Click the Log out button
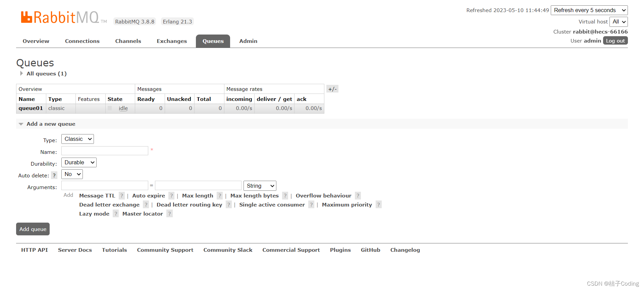Viewport: 644px width, 290px height. coord(615,41)
